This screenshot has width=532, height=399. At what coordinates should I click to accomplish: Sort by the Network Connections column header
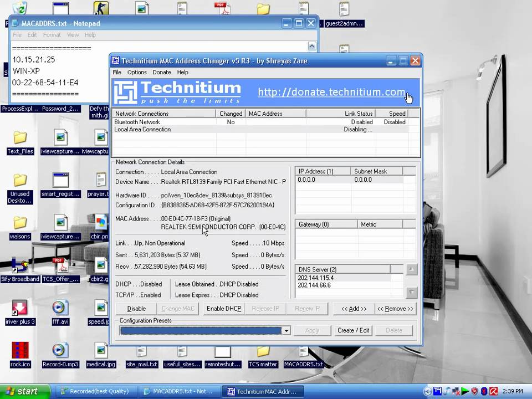164,114
